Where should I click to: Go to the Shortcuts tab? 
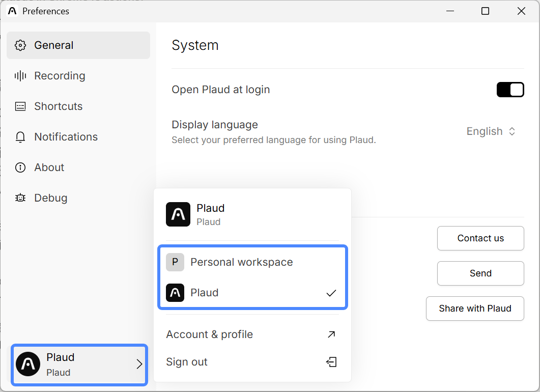coord(78,106)
